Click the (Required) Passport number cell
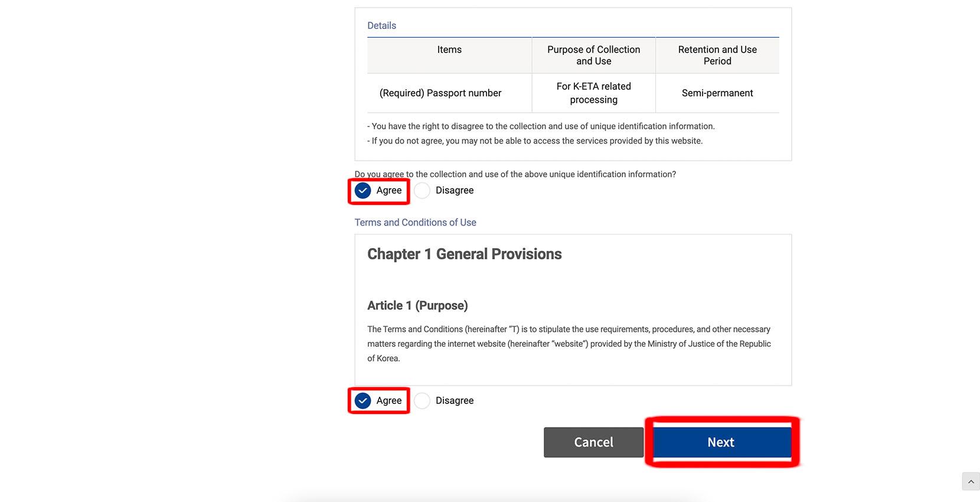 click(x=440, y=93)
